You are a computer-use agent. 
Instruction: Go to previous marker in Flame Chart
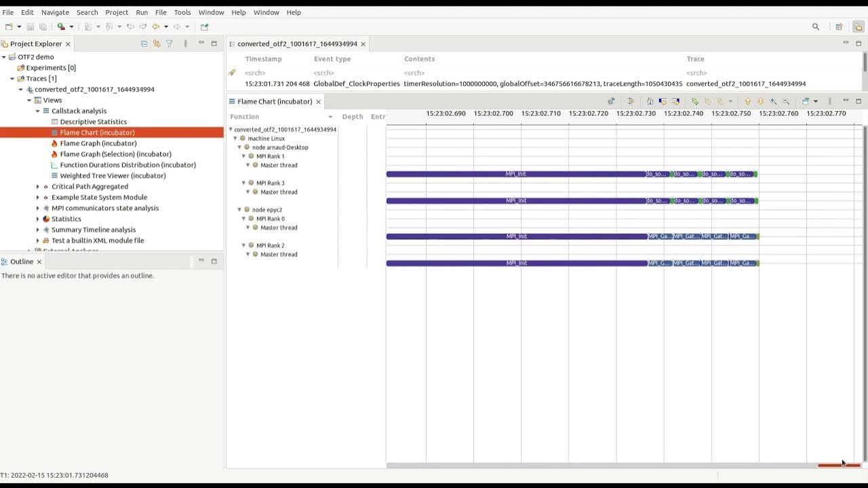click(x=708, y=102)
